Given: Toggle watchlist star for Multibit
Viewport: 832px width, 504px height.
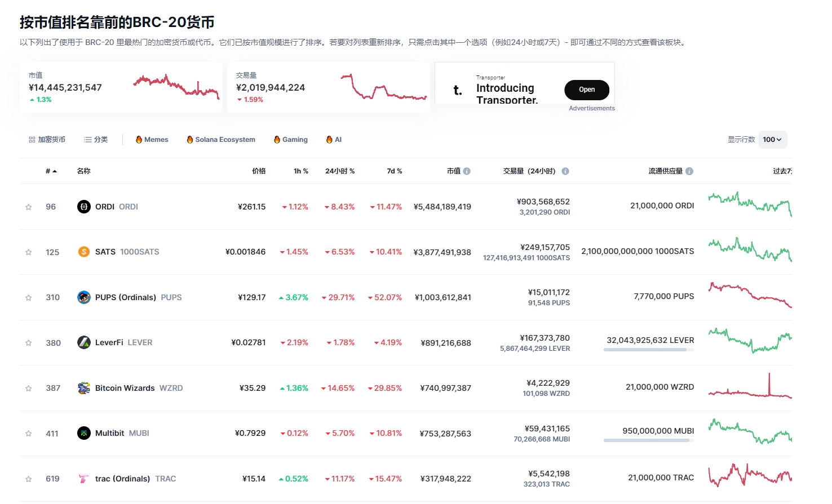Looking at the screenshot, I should click(x=28, y=434).
